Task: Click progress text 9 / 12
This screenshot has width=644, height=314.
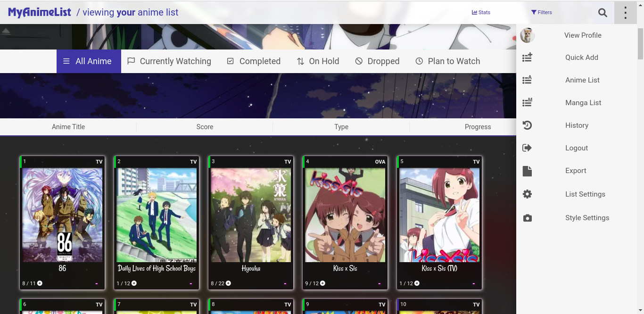Action: point(312,283)
